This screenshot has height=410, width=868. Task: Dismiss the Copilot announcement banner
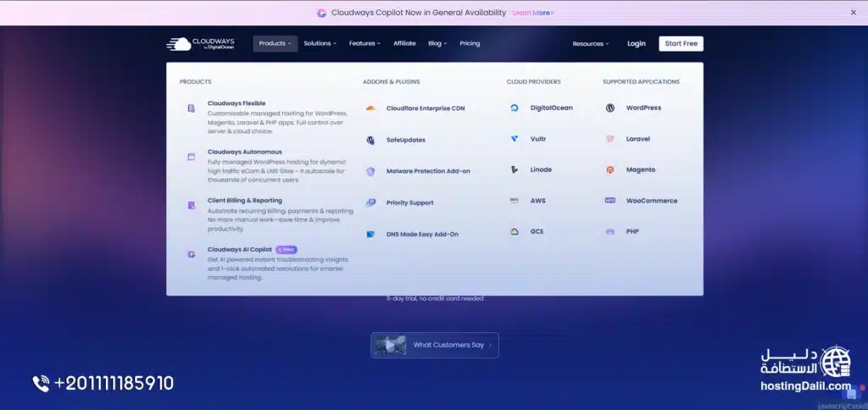point(853,13)
